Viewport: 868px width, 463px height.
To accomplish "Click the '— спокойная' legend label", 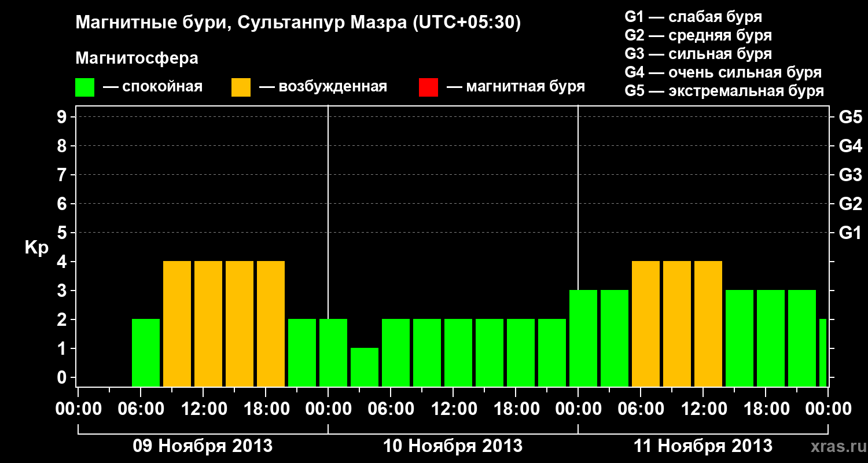I will click(153, 87).
